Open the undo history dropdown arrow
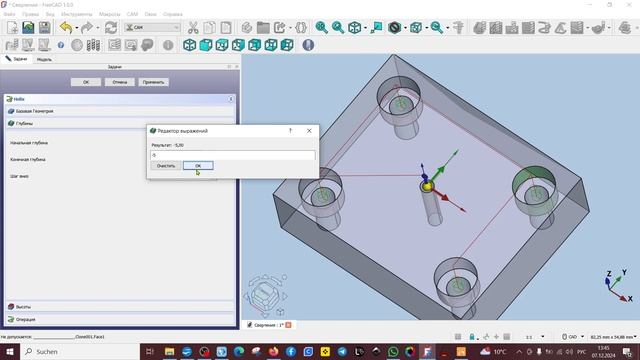Screen dimensions: 640x360 [x=77, y=27]
